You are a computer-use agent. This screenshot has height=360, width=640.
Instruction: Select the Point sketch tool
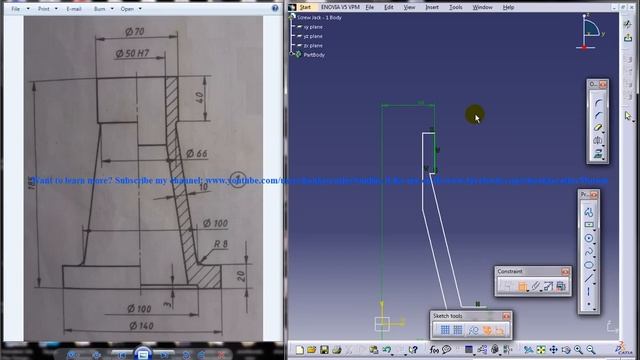click(x=588, y=304)
